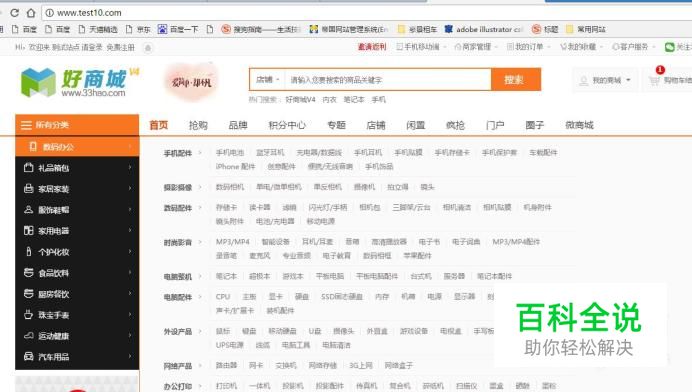Viewport: 692px width, 392px height.
Task: Open the 摄影摄像 subcategory heading
Action: 178,188
